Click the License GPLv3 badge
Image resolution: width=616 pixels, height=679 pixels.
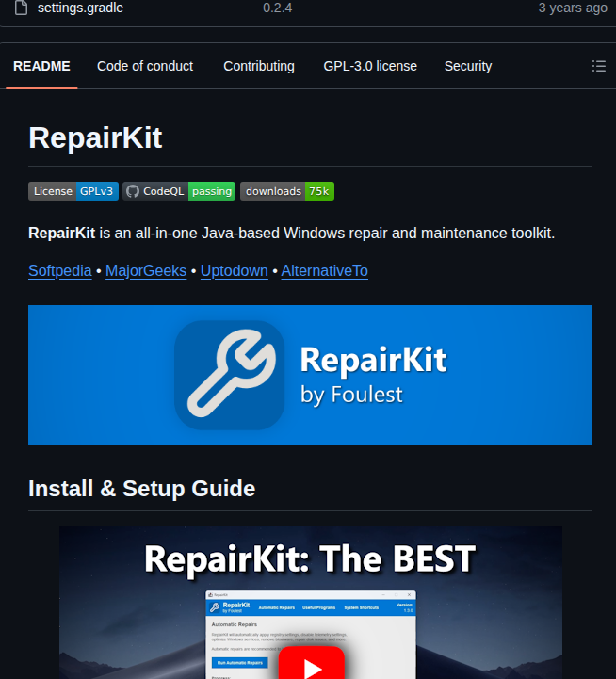[x=73, y=191]
